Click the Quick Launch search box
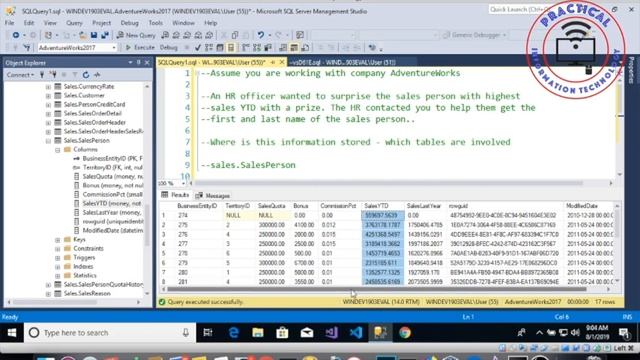 pos(514,9)
